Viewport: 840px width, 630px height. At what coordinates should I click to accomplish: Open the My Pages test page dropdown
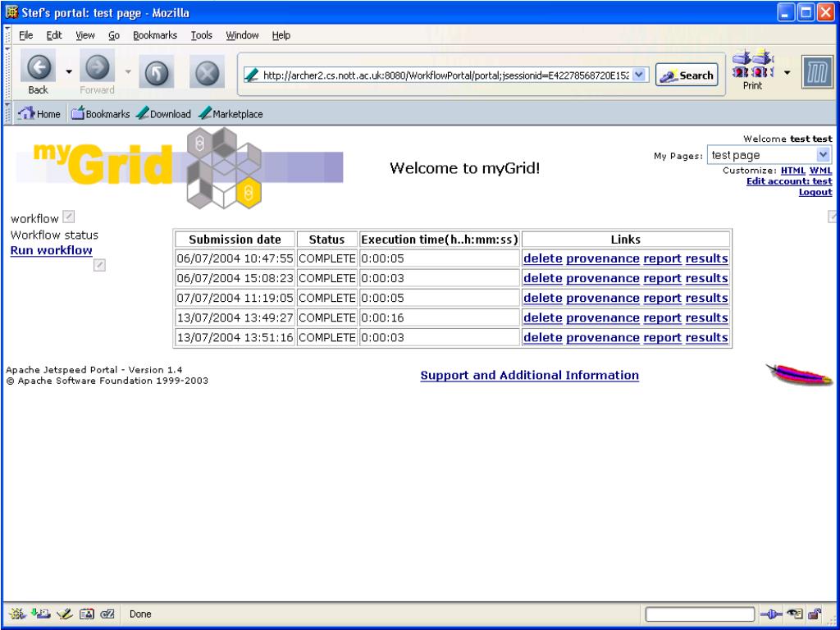769,155
